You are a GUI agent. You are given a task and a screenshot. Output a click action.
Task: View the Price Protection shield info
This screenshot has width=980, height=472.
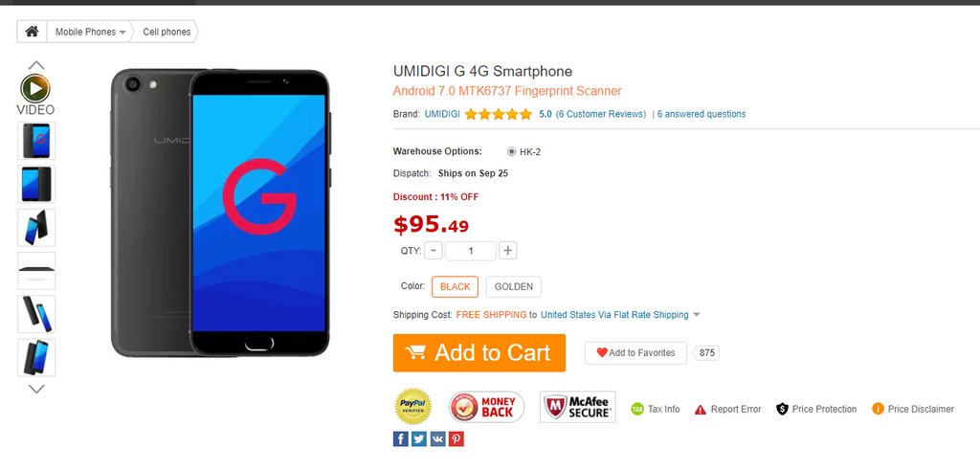coord(816,409)
